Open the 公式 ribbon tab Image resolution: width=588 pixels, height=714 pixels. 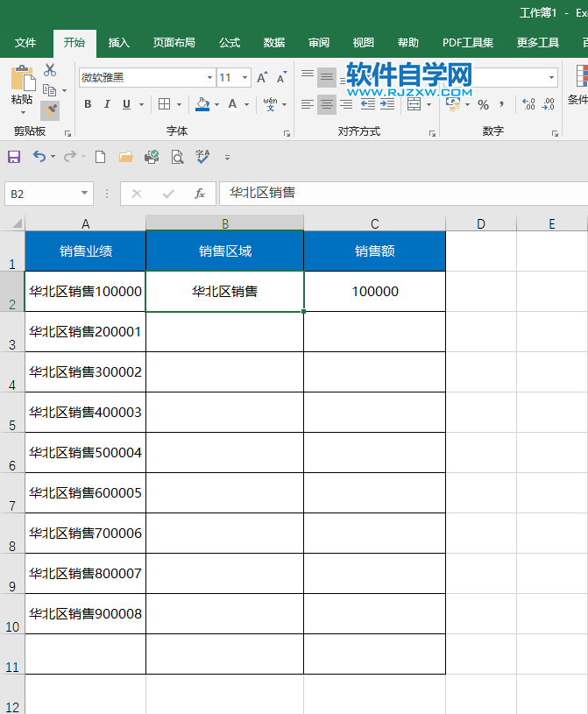coord(230,42)
